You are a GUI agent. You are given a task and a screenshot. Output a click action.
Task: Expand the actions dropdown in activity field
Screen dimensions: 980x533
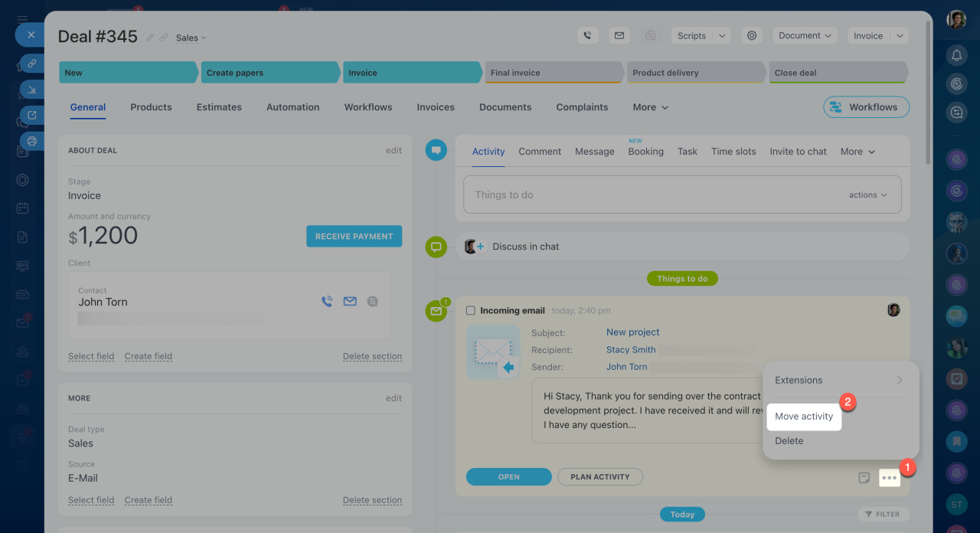[867, 195]
